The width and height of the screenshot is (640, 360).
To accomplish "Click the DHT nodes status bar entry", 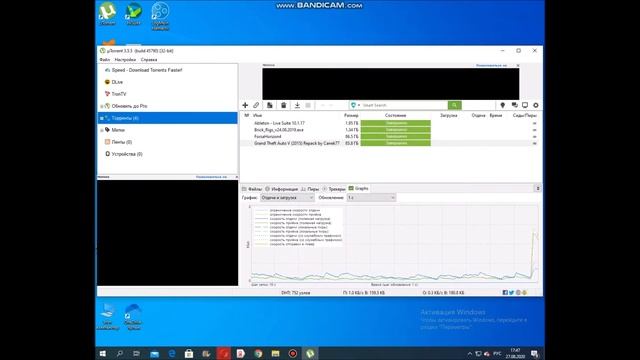I will (296, 293).
